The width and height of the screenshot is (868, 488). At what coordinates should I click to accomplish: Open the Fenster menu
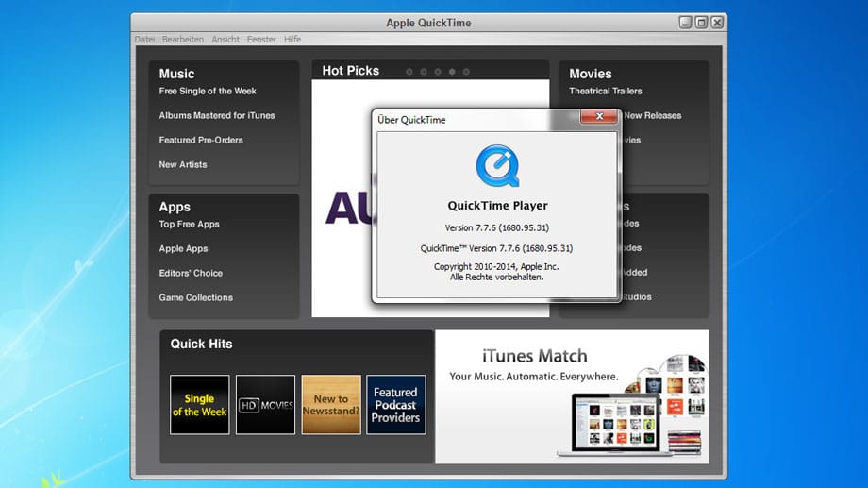coord(261,40)
